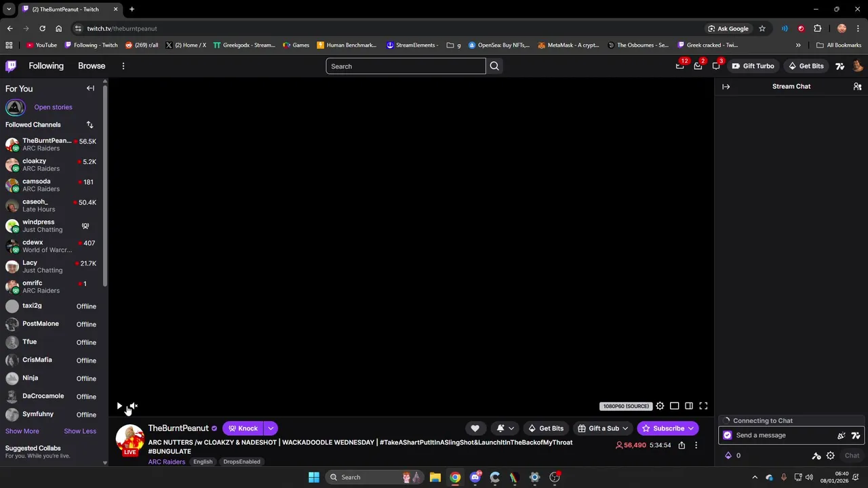Image resolution: width=868 pixels, height=488 pixels.
Task: Open the ARC Raiders category link
Action: point(167,462)
